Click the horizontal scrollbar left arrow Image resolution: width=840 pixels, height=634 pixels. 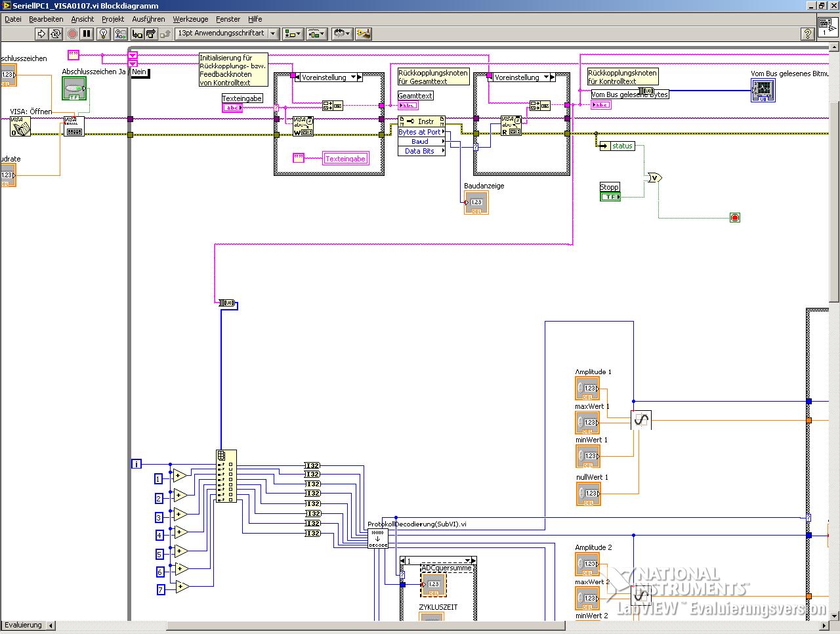click(51, 625)
